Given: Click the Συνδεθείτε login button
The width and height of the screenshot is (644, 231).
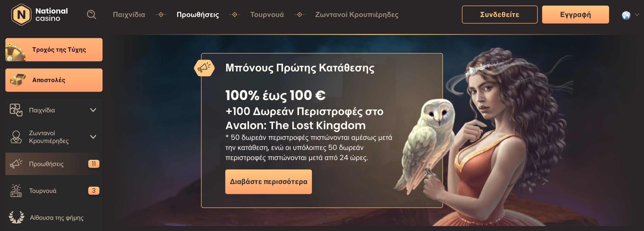Looking at the screenshot, I should point(500,15).
